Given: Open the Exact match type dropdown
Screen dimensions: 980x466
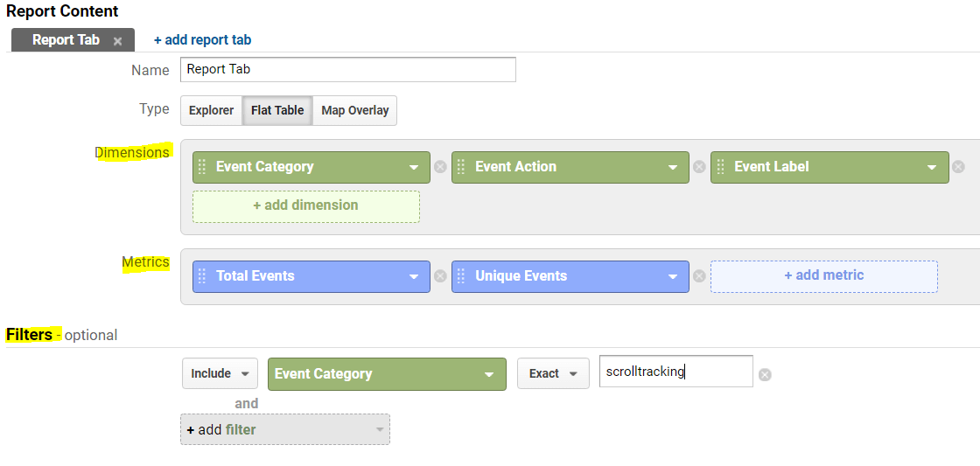Looking at the screenshot, I should [552, 373].
